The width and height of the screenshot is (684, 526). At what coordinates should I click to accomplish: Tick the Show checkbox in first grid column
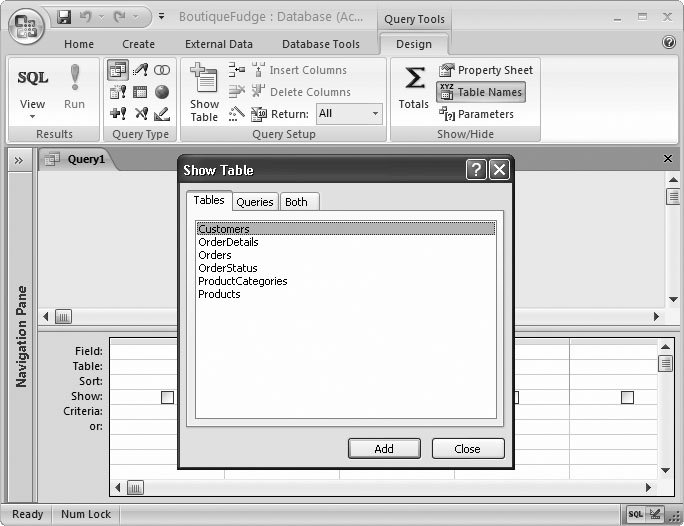[168, 397]
